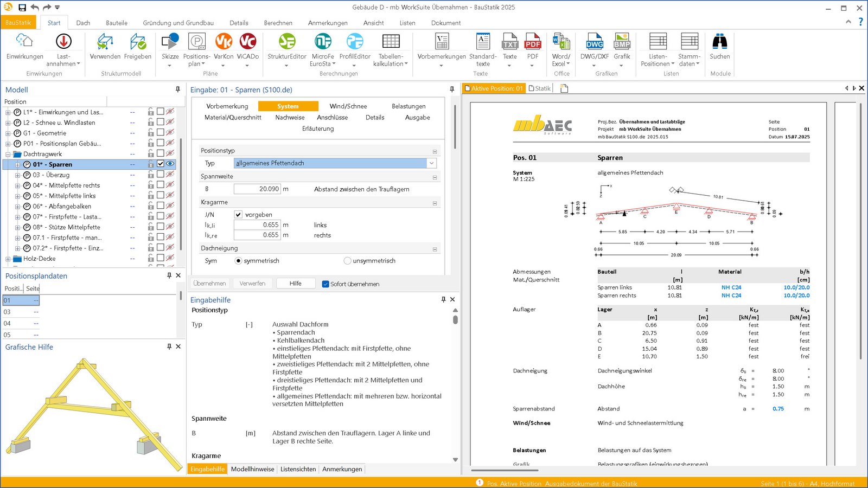The height and width of the screenshot is (488, 868).
Task: Expand L1* - Einwirkungen und Las... node
Action: [x=8, y=112]
